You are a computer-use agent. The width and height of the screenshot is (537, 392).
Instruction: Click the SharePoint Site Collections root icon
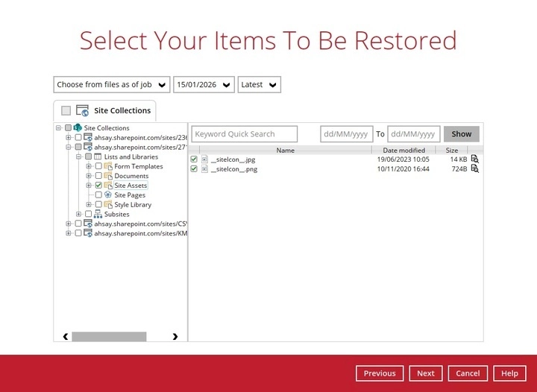point(77,128)
